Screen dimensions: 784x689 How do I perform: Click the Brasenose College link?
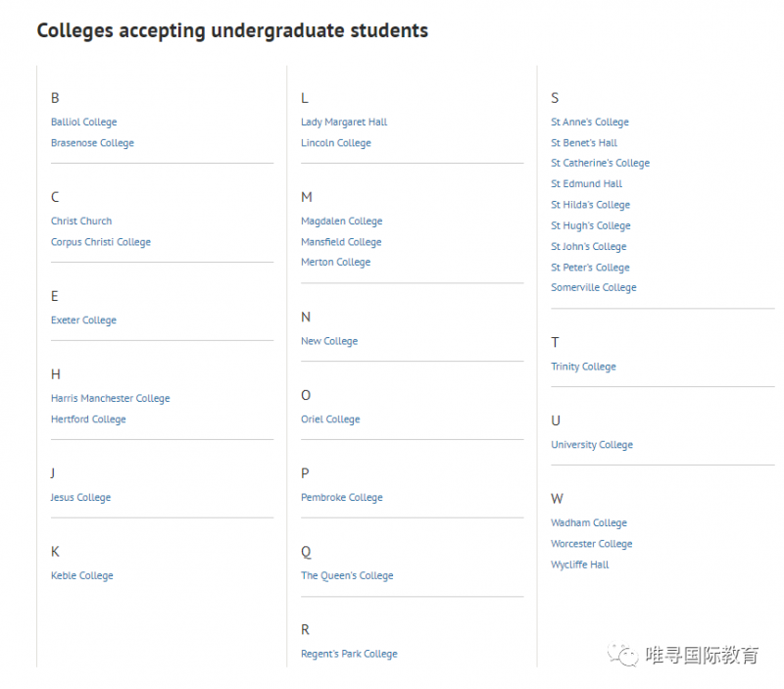92,143
